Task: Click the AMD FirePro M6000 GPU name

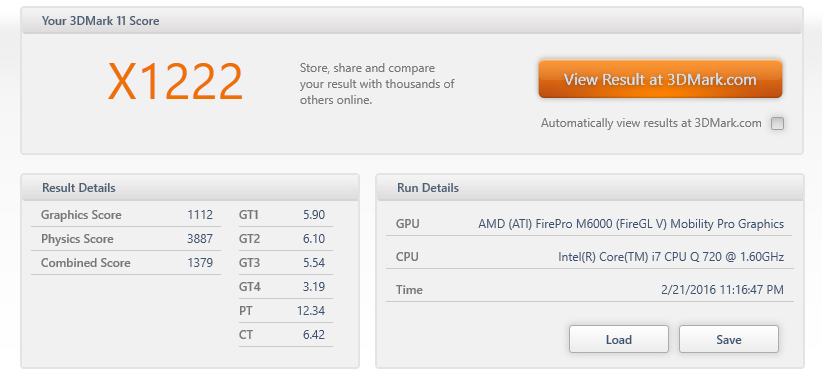Action: [631, 224]
